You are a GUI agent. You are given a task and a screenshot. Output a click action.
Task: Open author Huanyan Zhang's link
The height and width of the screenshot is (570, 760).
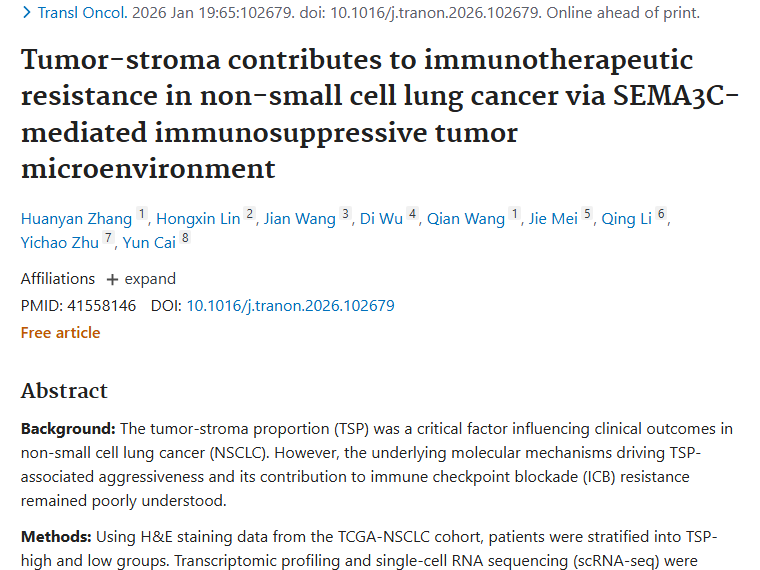pyautogui.click(x=77, y=219)
